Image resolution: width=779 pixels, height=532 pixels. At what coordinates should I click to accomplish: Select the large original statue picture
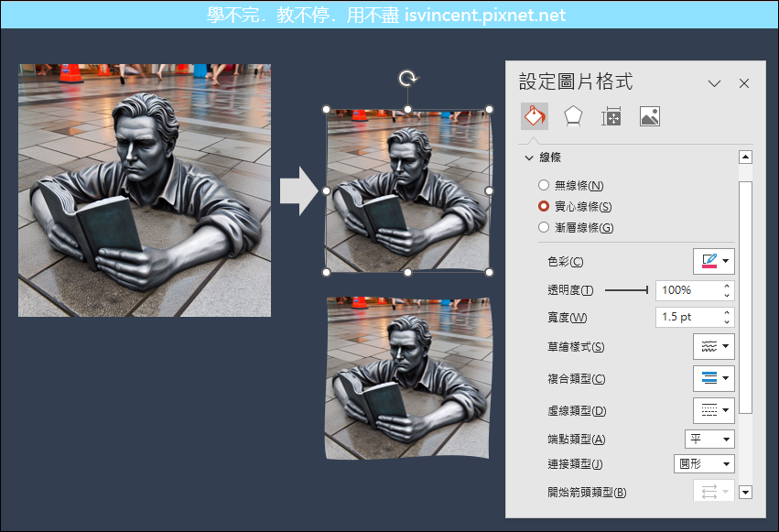point(145,190)
